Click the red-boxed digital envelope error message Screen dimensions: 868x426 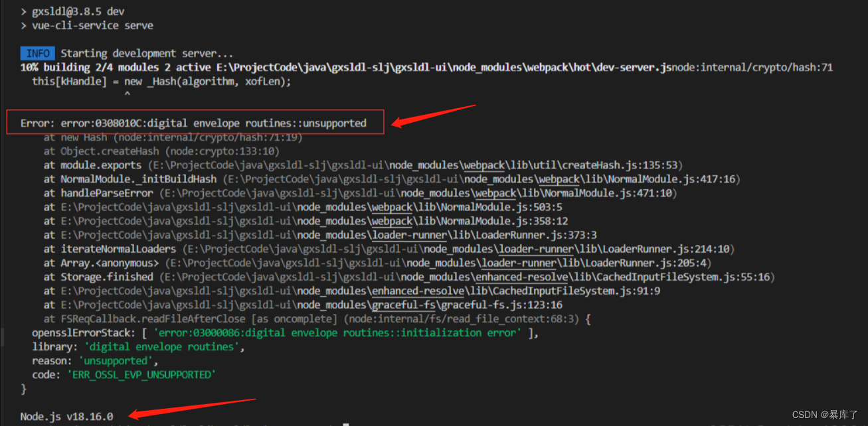193,122
